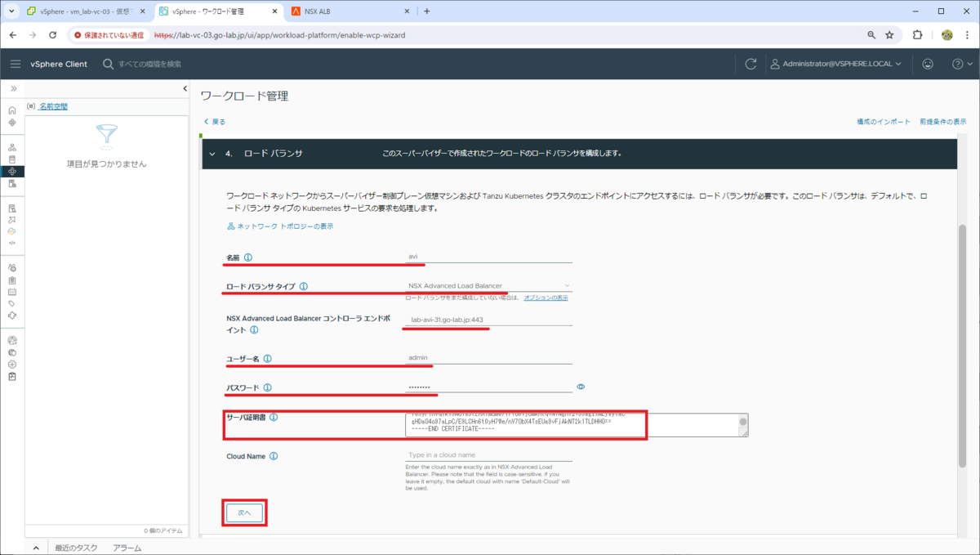Click the 戻る back link
This screenshot has height=555, width=980.
pyautogui.click(x=215, y=122)
